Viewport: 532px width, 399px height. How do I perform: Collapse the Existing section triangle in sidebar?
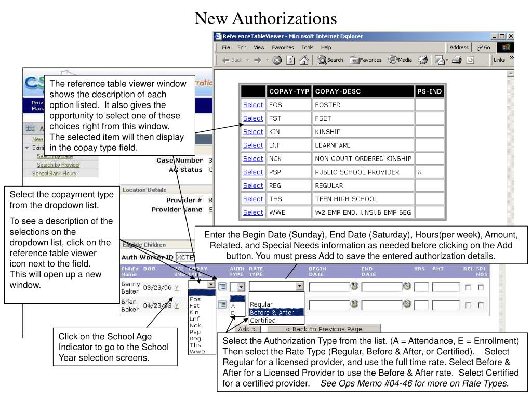[x=27, y=148]
